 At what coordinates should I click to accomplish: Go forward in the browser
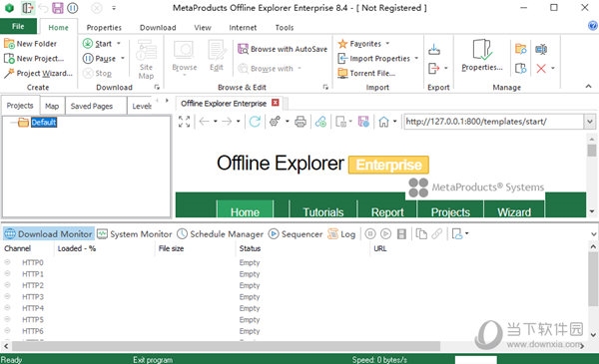click(227, 122)
